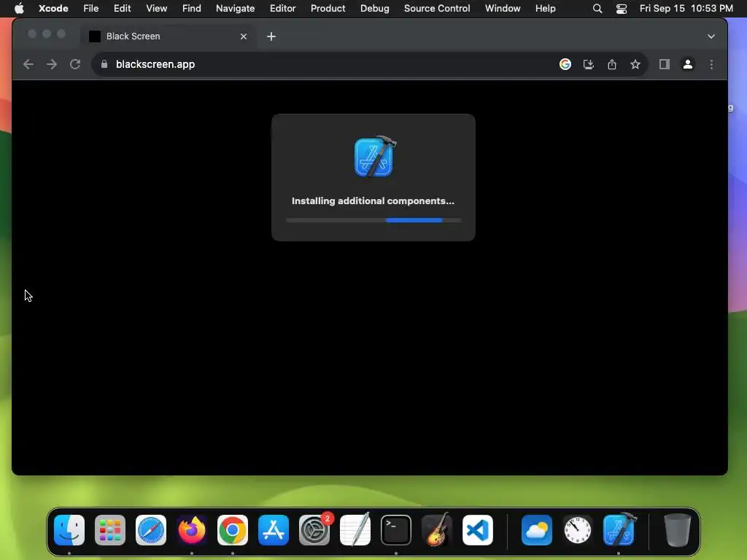Install the app via address bar icon

(589, 64)
